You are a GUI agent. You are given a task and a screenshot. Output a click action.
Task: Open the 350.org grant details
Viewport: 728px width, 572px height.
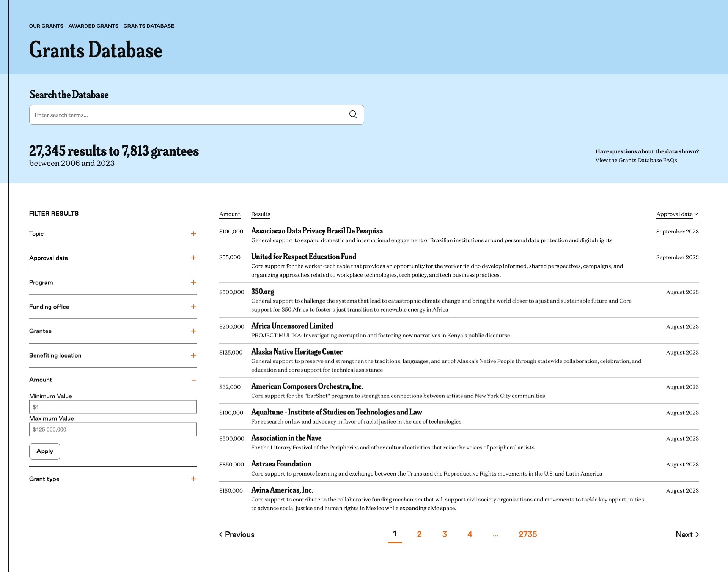[262, 292]
